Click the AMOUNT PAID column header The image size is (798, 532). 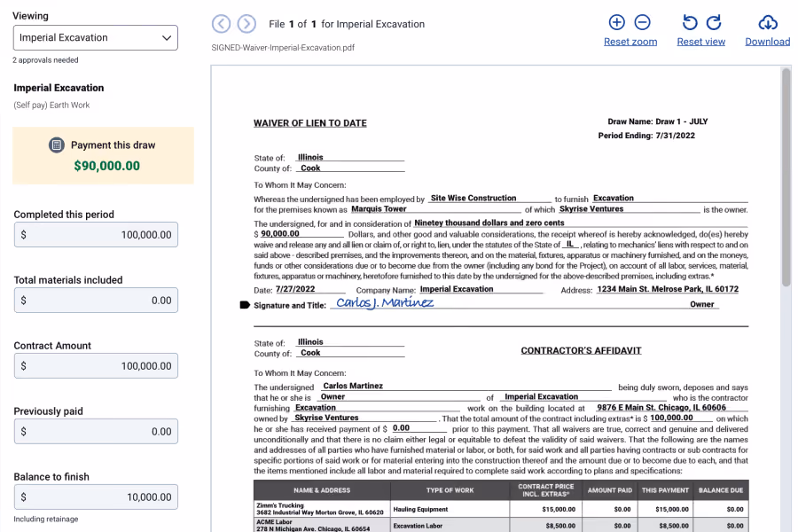(x=610, y=490)
